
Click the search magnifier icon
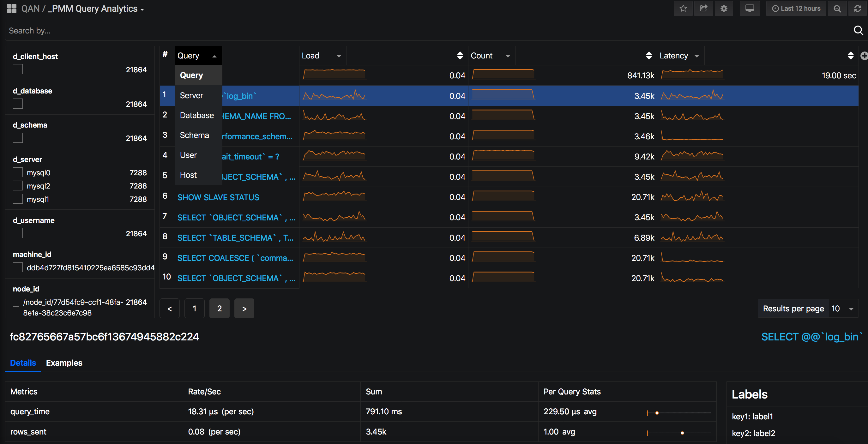tap(858, 30)
